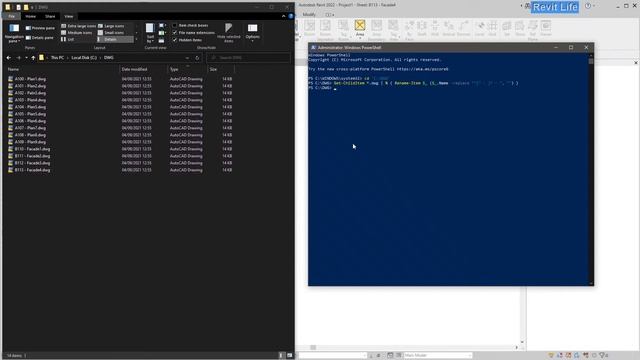Click the PowerShell window title bar icon

pyautogui.click(x=313, y=48)
